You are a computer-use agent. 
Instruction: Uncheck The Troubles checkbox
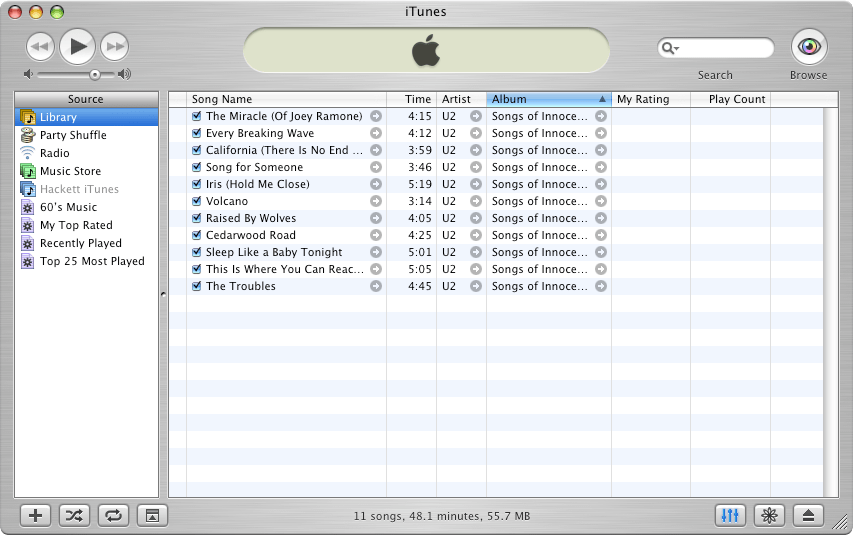pos(196,286)
